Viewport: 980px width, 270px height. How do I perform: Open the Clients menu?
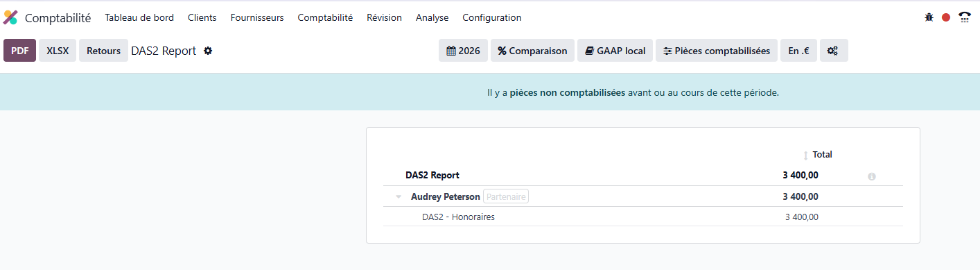[202, 17]
